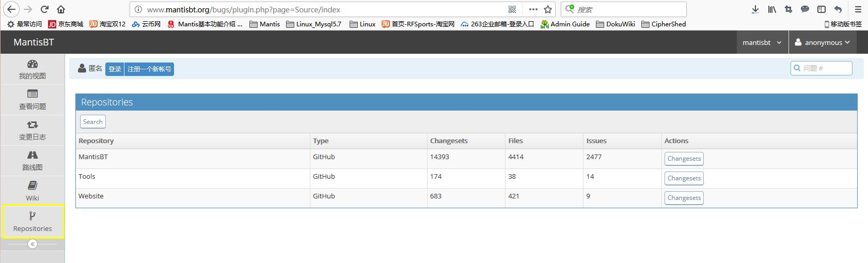Open the Admin Guide bookmark
This screenshot has width=868, height=263.
pos(565,24)
